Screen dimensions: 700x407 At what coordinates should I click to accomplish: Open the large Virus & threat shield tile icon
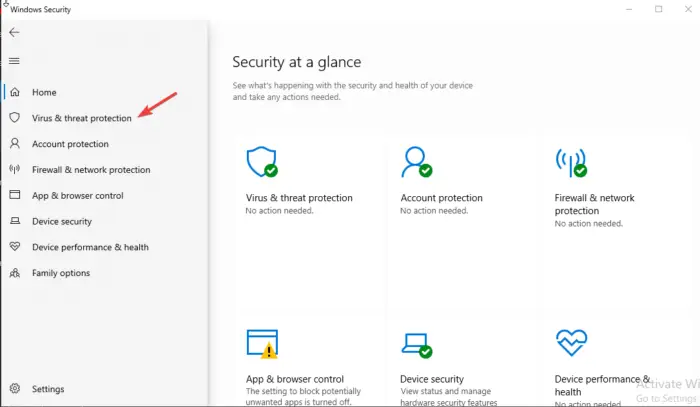point(262,162)
